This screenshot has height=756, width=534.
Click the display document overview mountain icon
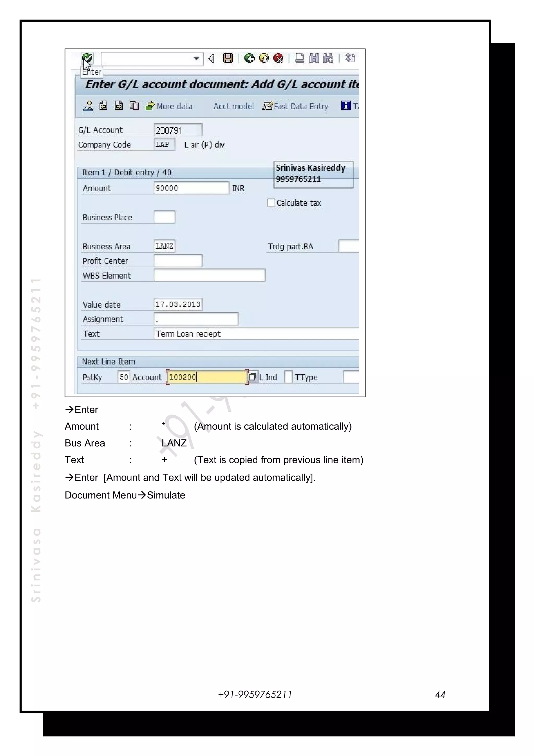pyautogui.click(x=88, y=106)
